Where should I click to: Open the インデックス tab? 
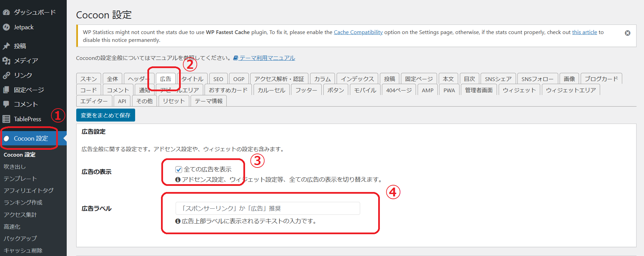coord(357,79)
